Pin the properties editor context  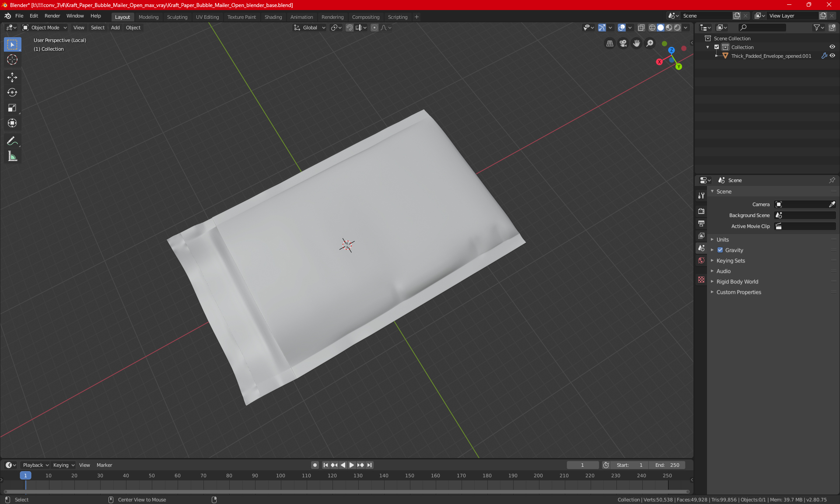pos(832,180)
